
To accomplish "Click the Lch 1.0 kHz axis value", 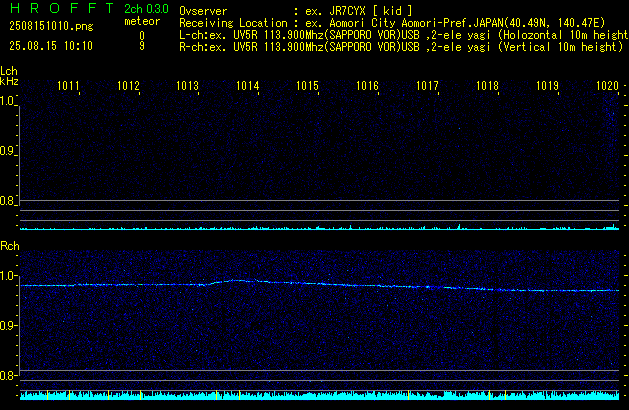I will pos(7,101).
